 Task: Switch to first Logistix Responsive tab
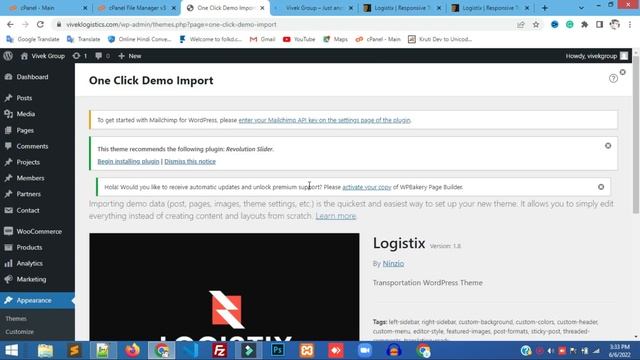[x=402, y=8]
